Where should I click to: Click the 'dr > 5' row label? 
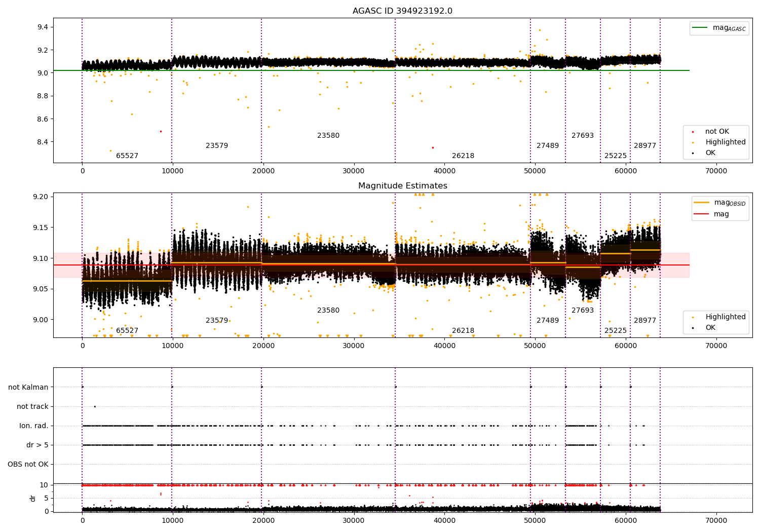[37, 445]
